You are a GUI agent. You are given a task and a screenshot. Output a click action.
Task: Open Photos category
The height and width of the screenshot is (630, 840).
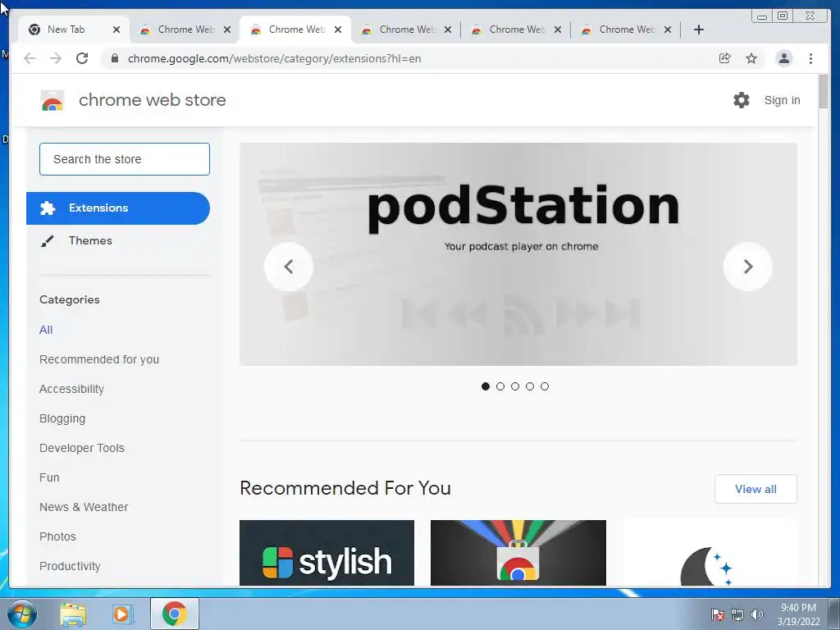point(58,536)
